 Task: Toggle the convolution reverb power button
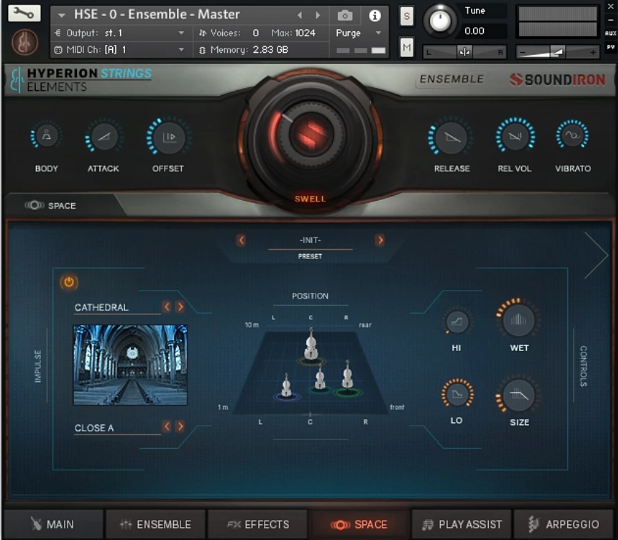[69, 282]
